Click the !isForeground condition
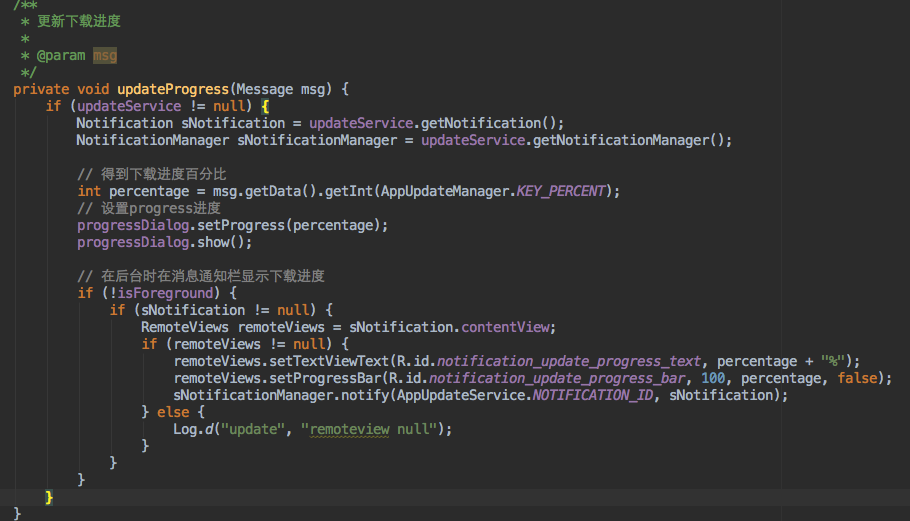Viewport: 910px width, 521px height. point(161,293)
